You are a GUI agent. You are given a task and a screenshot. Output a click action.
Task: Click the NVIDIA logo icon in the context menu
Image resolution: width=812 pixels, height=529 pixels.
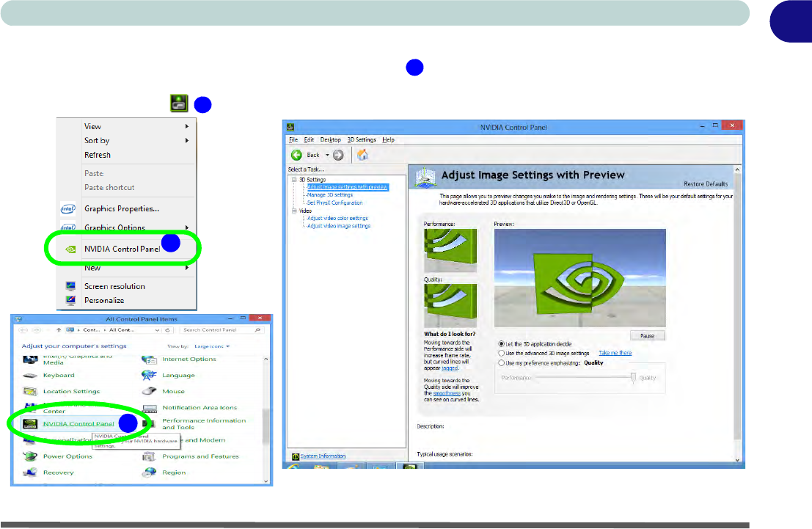[x=70, y=249]
